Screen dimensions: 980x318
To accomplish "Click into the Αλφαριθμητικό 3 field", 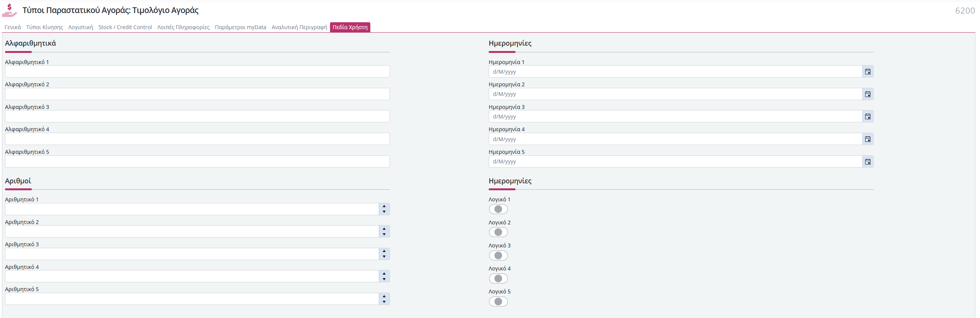I will point(197,116).
